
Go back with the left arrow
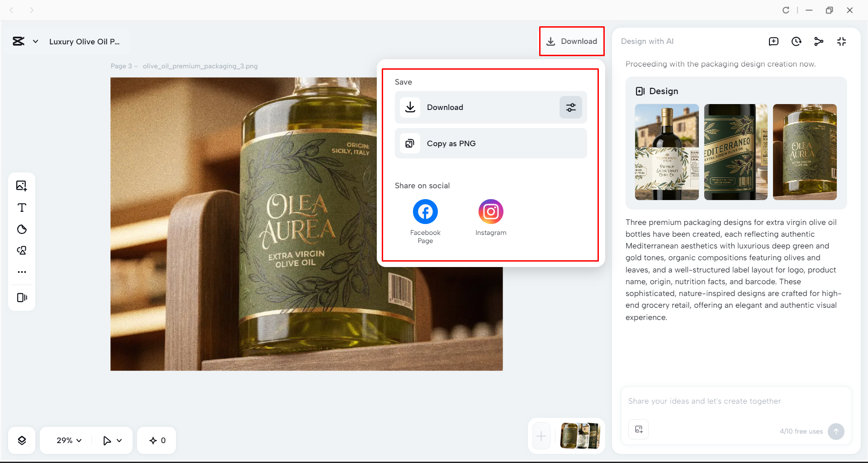point(12,10)
